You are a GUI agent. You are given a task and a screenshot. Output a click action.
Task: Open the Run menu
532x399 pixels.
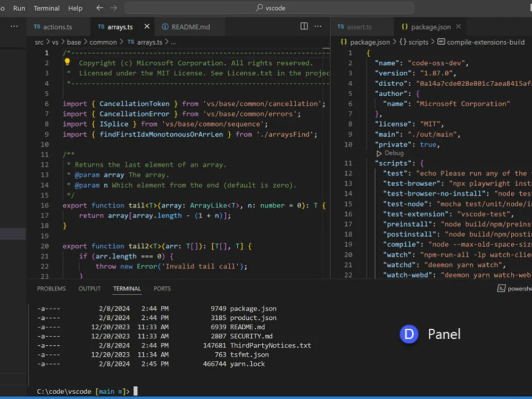pos(19,8)
